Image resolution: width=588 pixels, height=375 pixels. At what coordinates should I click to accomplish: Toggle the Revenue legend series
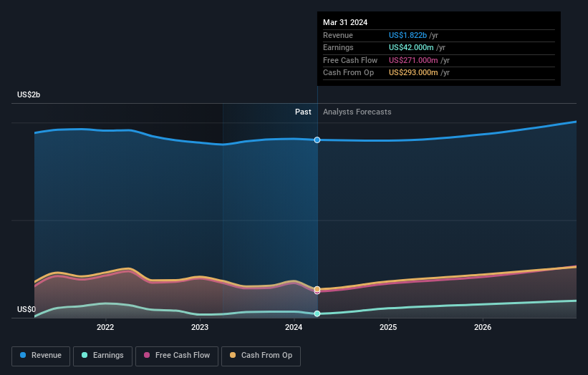click(x=41, y=356)
